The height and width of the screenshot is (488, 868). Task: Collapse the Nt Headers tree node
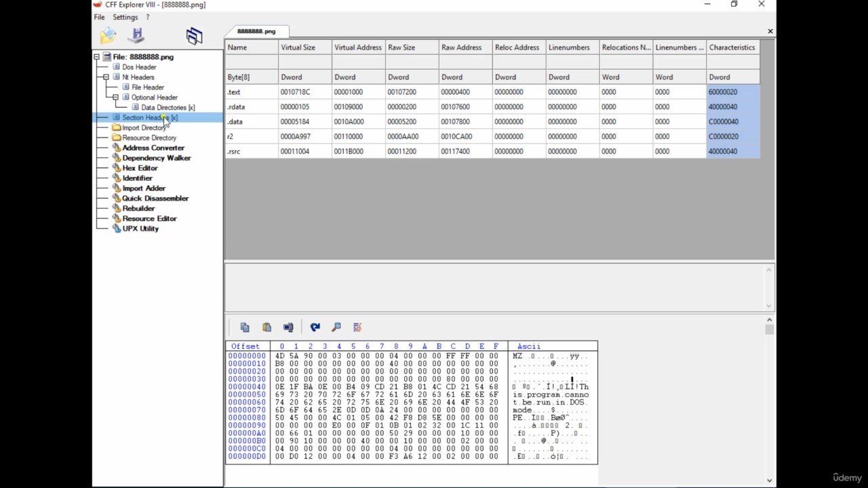pyautogui.click(x=106, y=77)
